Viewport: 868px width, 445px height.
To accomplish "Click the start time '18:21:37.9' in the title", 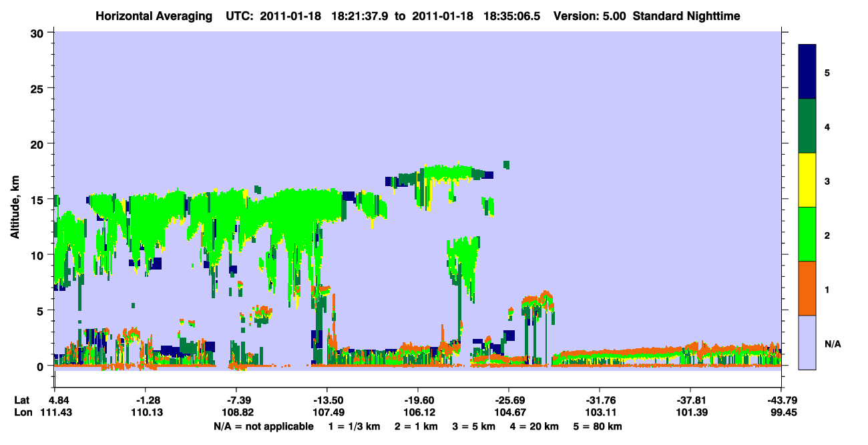I will 359,16.
